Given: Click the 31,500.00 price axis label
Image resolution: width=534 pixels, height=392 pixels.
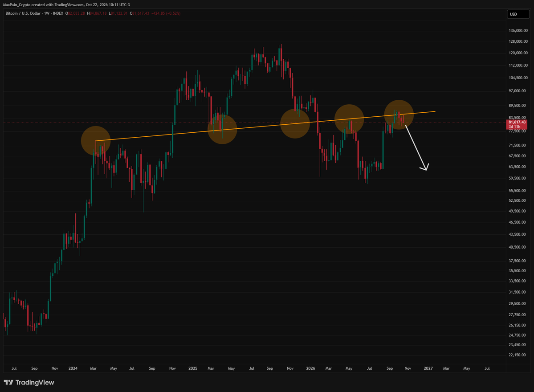Looking at the screenshot, I should coord(518,292).
